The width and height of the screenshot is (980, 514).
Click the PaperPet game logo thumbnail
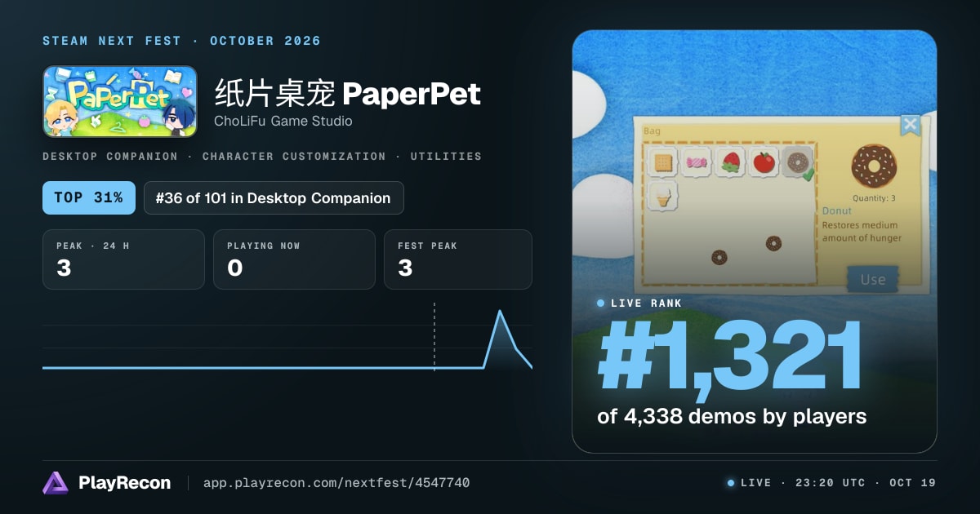click(x=120, y=101)
